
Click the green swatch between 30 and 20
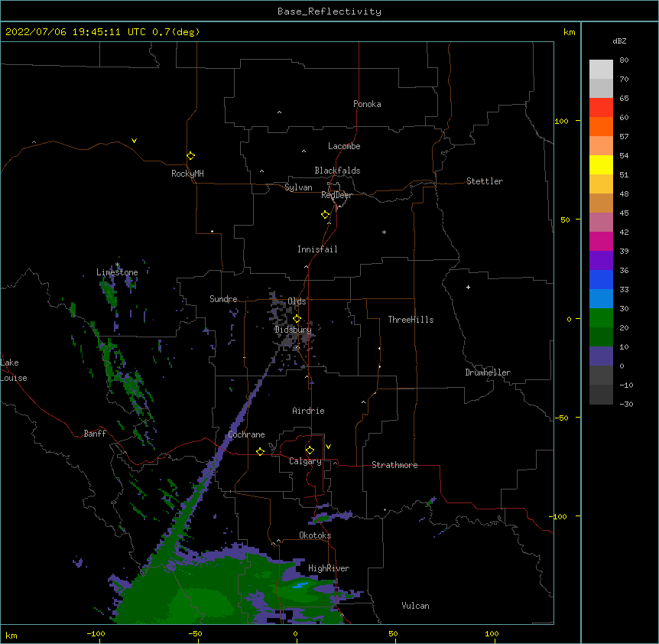click(x=601, y=318)
